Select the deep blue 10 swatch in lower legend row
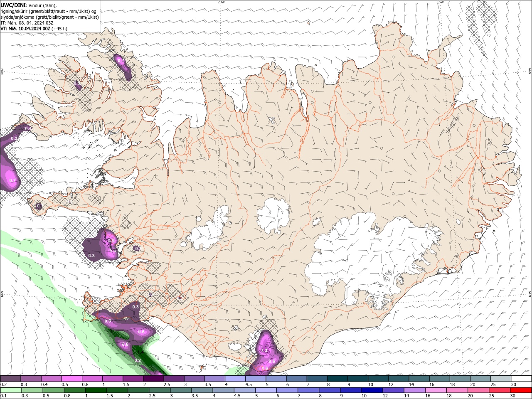 (x=371, y=390)
